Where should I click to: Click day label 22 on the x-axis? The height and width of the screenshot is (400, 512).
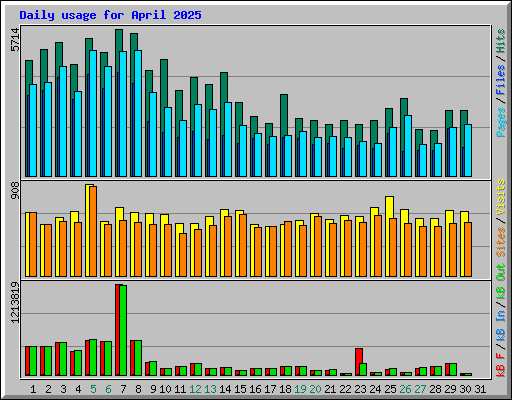(345, 389)
